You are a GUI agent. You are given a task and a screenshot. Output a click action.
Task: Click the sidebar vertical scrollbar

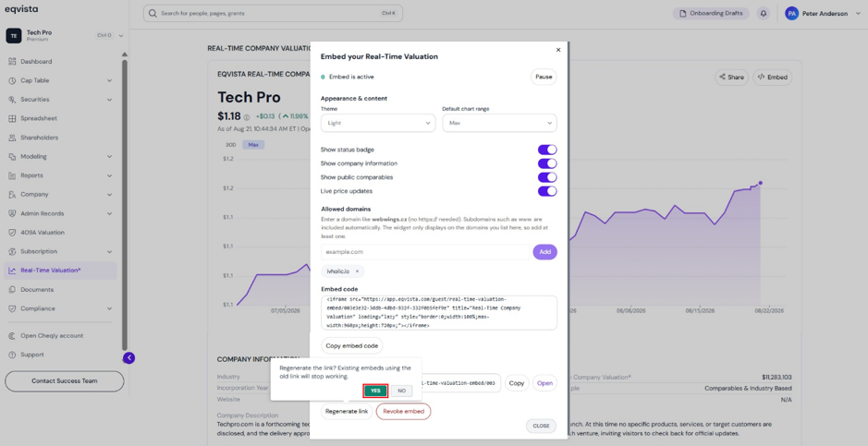pos(125,204)
